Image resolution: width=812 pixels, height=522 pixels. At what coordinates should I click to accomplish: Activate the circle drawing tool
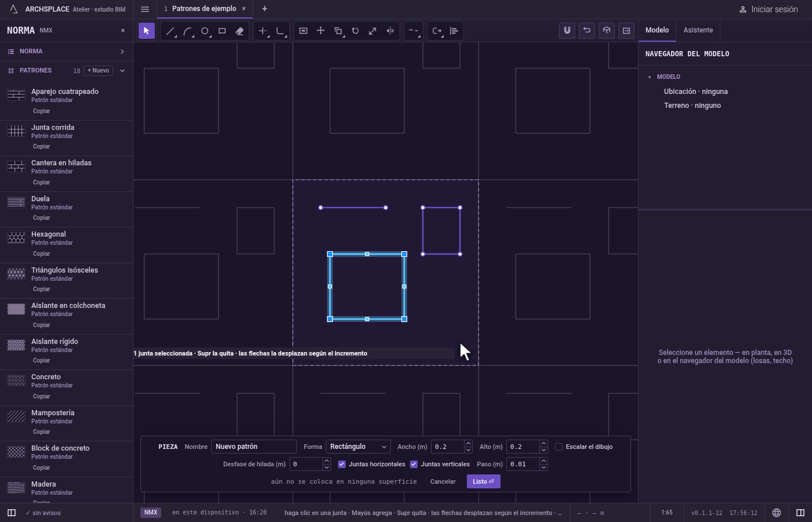click(205, 31)
